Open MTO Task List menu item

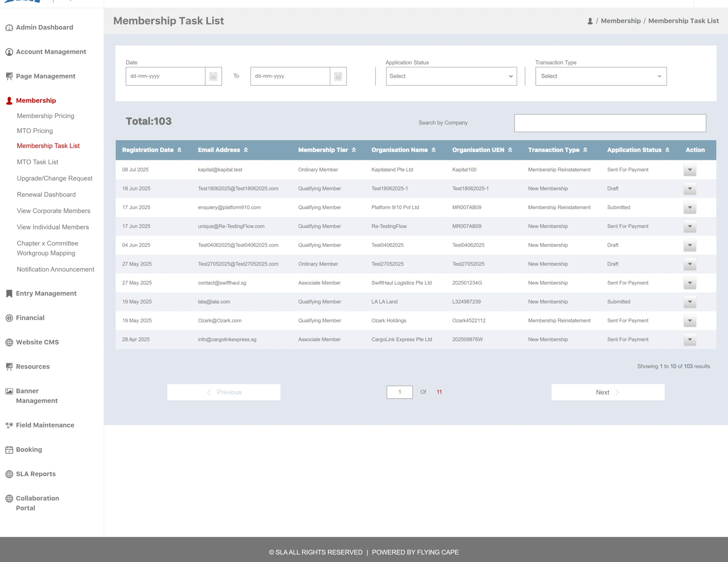click(x=38, y=162)
